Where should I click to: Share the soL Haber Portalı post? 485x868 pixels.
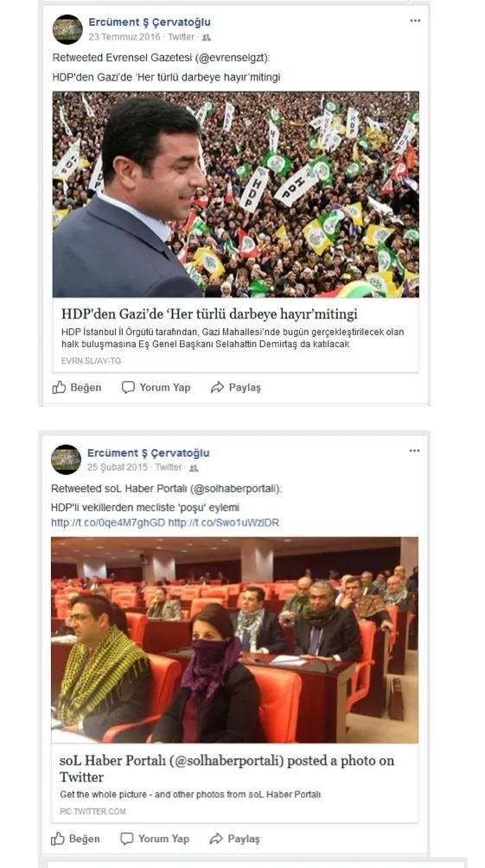coord(234,839)
